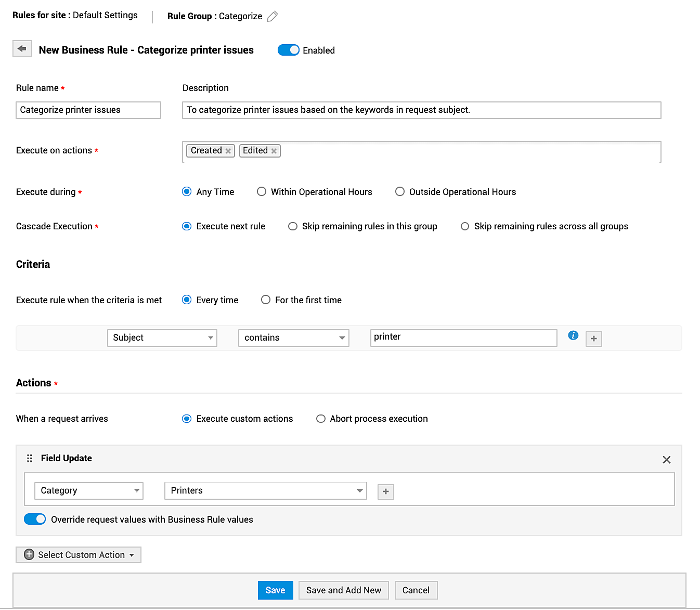Open the Select Custom Action menu

coord(79,555)
